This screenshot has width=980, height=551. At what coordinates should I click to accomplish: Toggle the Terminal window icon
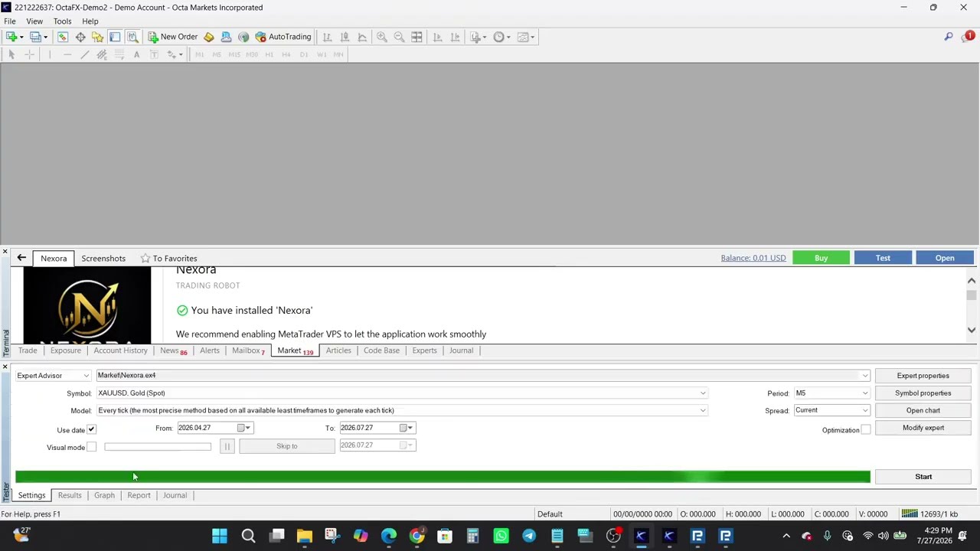point(115,37)
